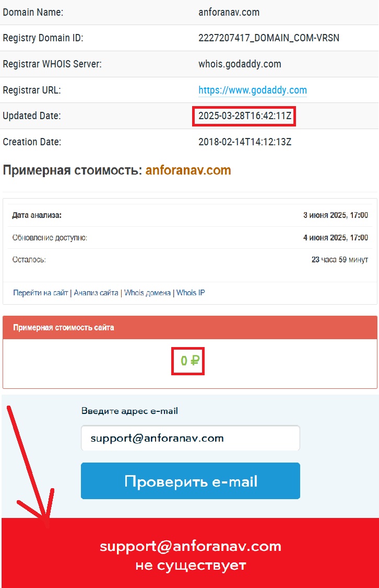Select the Creation Date value 2018-02-14
379x588 pixels.
pyautogui.click(x=244, y=142)
